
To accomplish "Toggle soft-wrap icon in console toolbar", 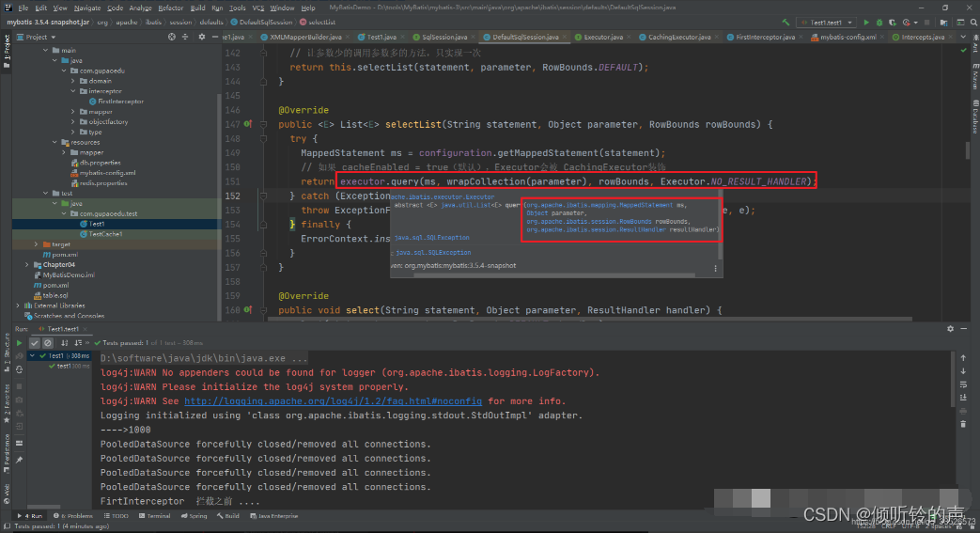I will tap(963, 384).
